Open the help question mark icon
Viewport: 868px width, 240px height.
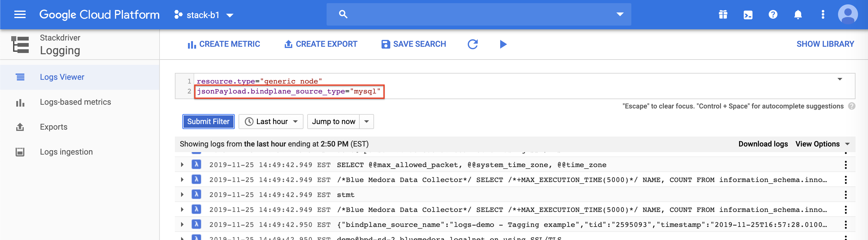[773, 14]
